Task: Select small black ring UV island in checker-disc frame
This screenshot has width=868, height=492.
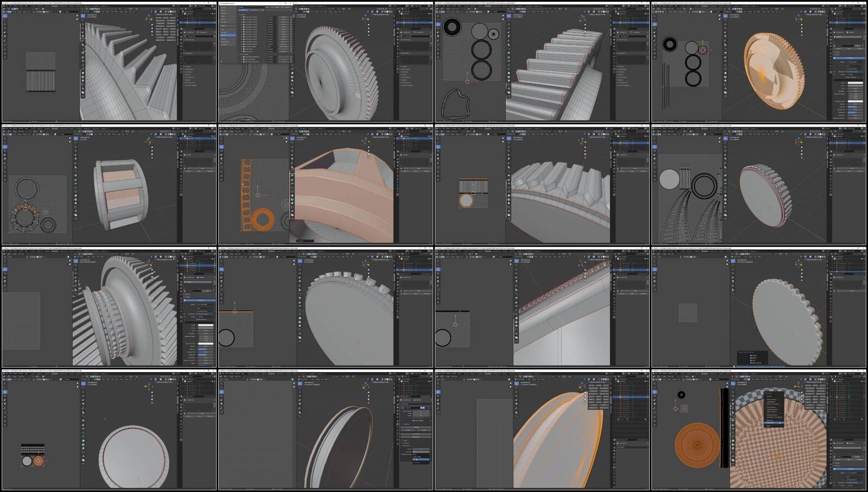Action: tap(681, 395)
